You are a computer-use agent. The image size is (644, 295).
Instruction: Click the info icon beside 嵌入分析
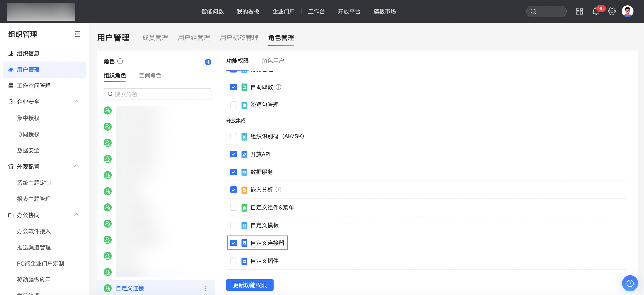pos(278,190)
